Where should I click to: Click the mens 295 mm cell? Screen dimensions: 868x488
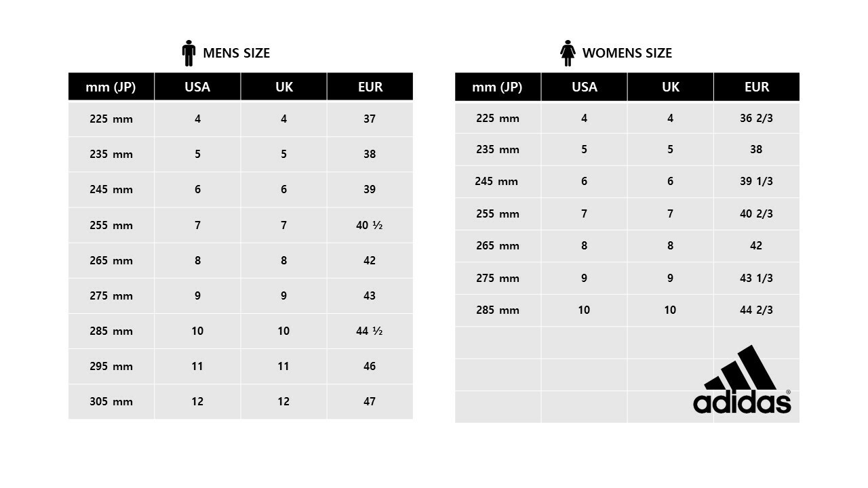111,366
